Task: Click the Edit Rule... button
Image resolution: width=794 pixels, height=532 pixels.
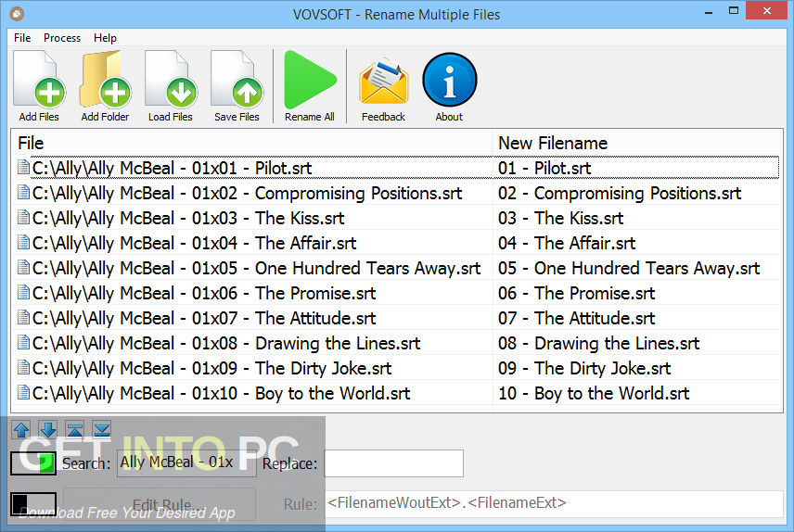Action: (160, 504)
